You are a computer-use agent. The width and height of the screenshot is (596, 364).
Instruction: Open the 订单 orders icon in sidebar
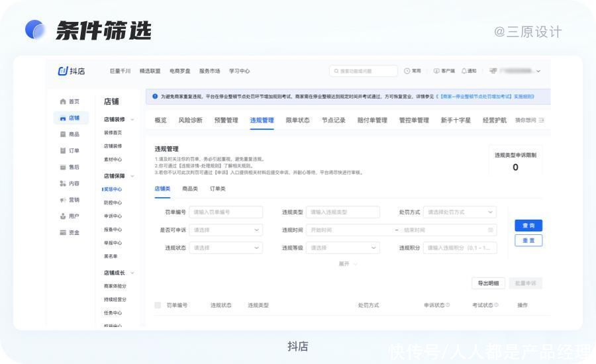[63, 150]
